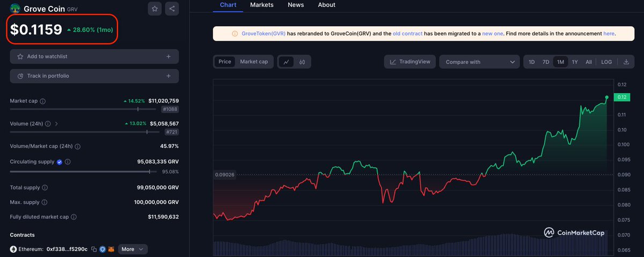Click the $5,058,567 volume value
This screenshot has height=257, width=644.
164,123
